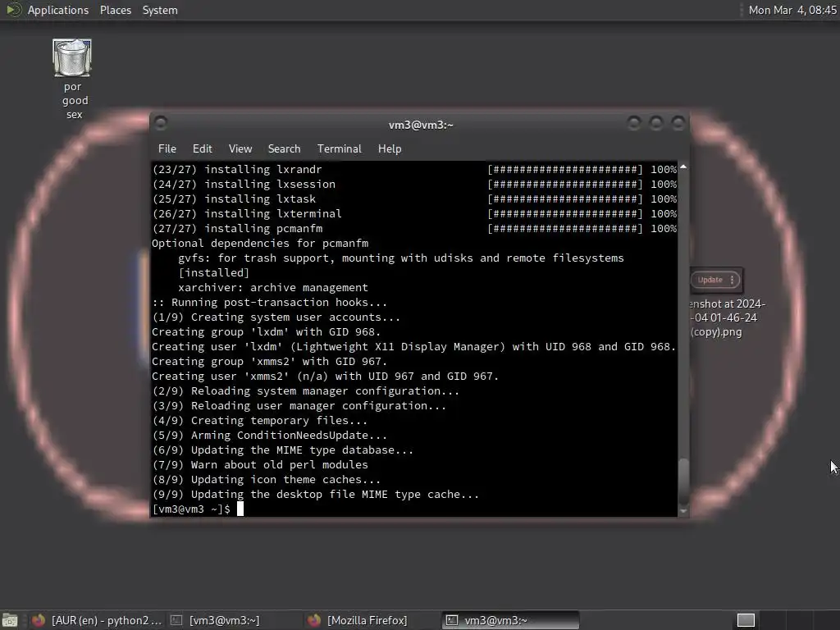Open the System panel menu
This screenshot has width=840, height=630.
(x=160, y=10)
